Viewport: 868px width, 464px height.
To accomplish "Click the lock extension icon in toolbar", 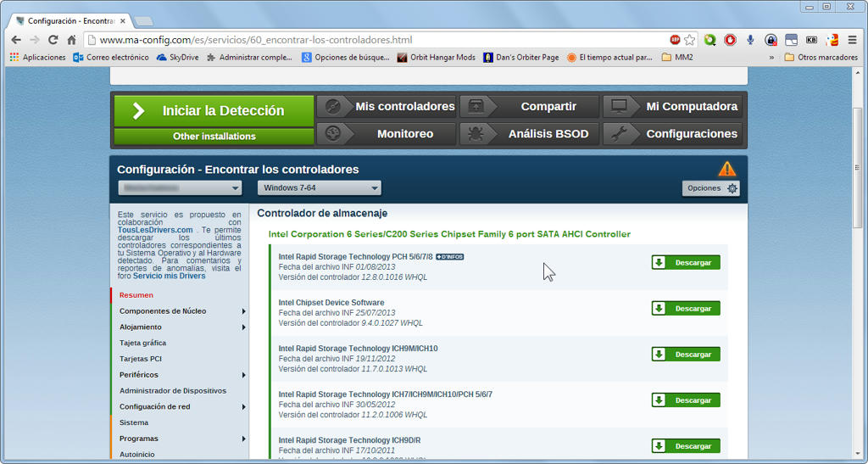I will [x=771, y=40].
